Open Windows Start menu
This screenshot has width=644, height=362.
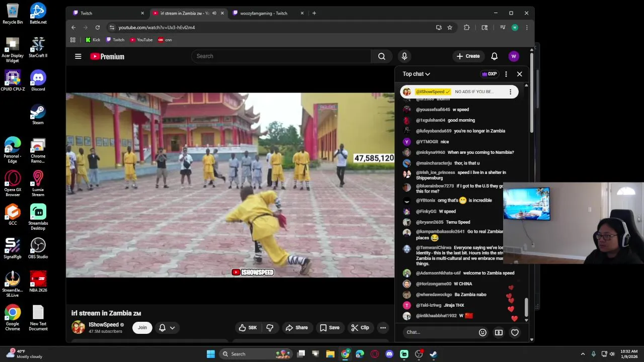pyautogui.click(x=211, y=354)
